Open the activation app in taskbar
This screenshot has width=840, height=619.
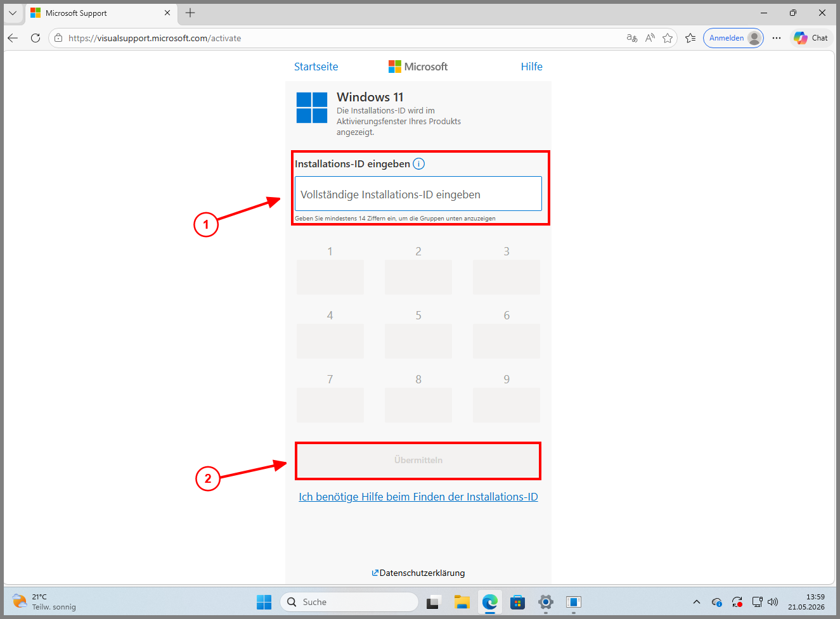click(574, 602)
